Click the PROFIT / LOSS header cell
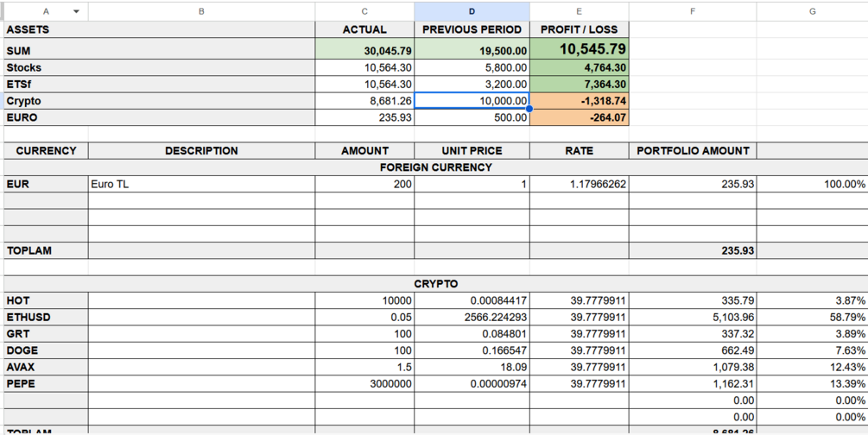 click(x=579, y=29)
